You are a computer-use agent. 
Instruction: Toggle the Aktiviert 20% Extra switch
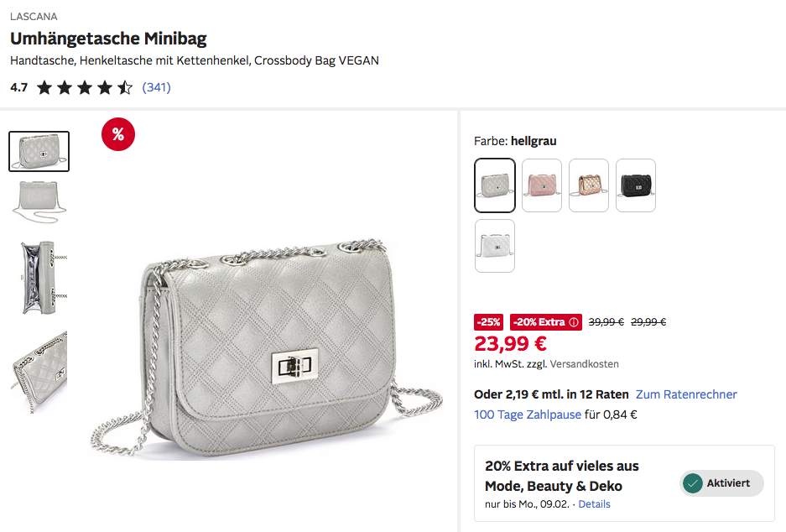pos(721,483)
